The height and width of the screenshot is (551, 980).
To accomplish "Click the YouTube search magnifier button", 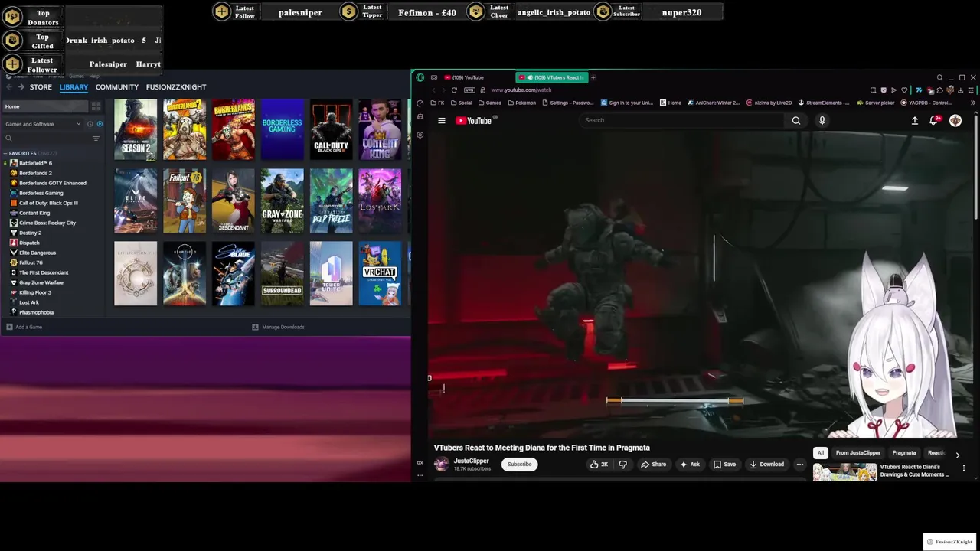I will tap(796, 120).
